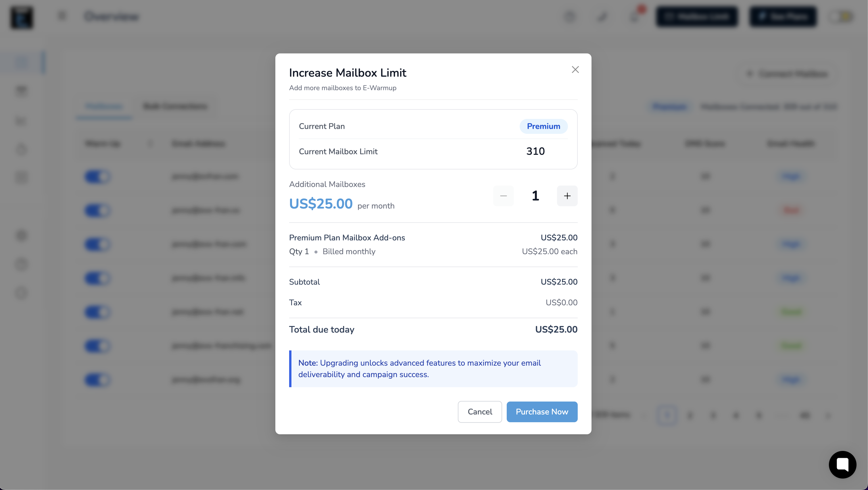Click the help icon in header
The height and width of the screenshot is (490, 868).
click(x=570, y=16)
